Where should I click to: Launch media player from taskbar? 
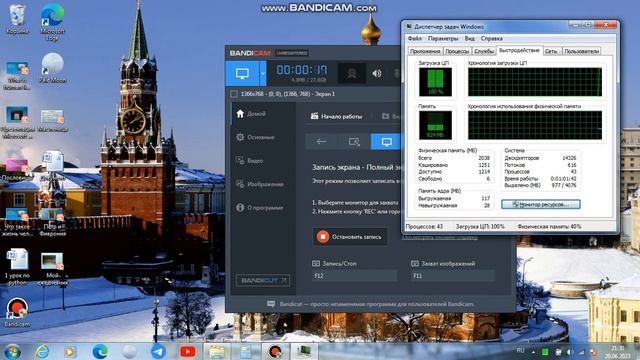coord(70,351)
